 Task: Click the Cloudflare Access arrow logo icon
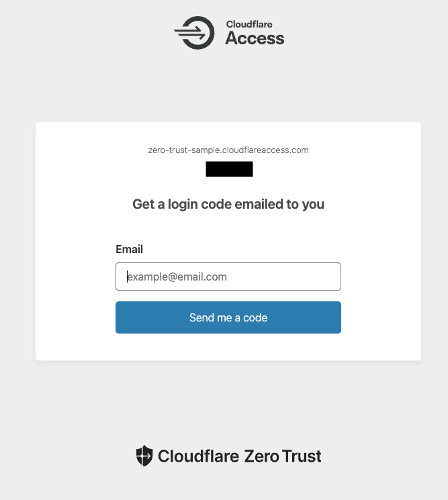194,33
